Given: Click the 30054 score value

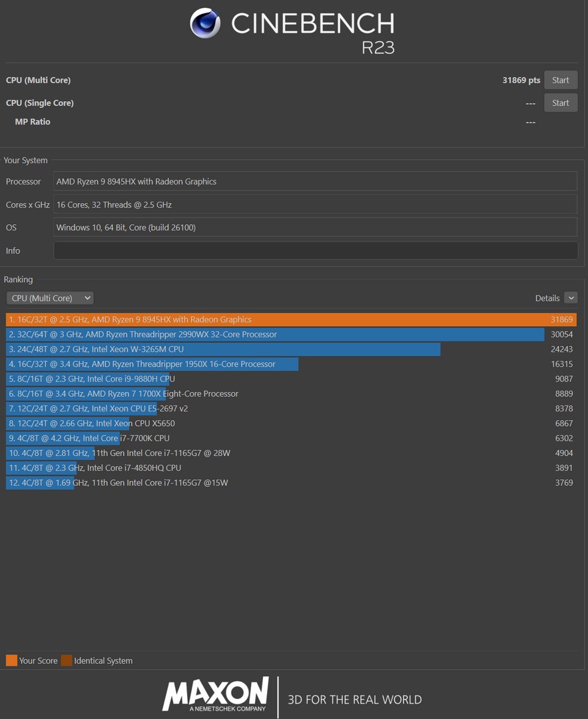Looking at the screenshot, I should click(561, 334).
